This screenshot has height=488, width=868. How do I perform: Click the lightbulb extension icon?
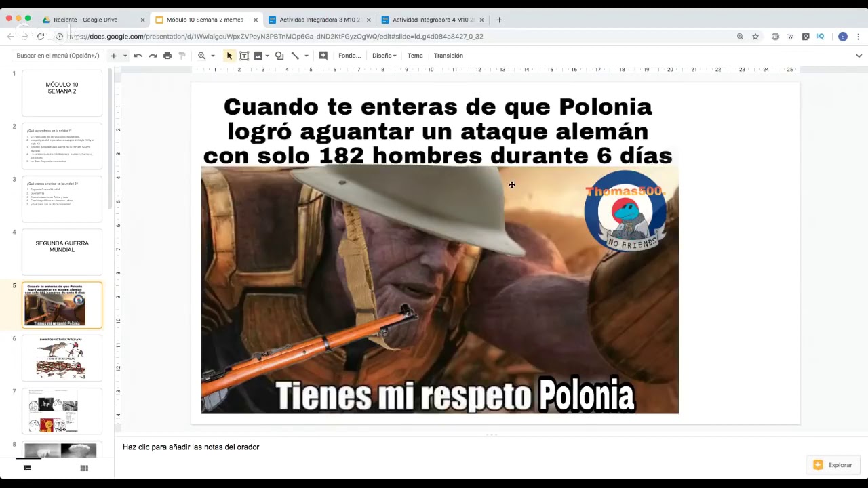point(806,37)
